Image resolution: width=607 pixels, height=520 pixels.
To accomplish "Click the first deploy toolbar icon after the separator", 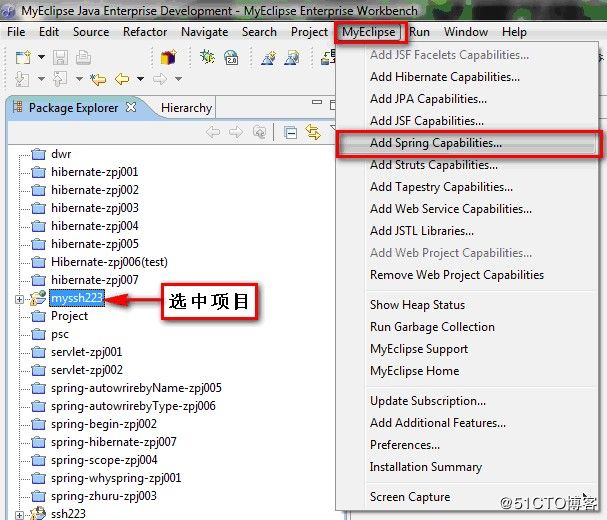I will pyautogui.click(x=268, y=58).
